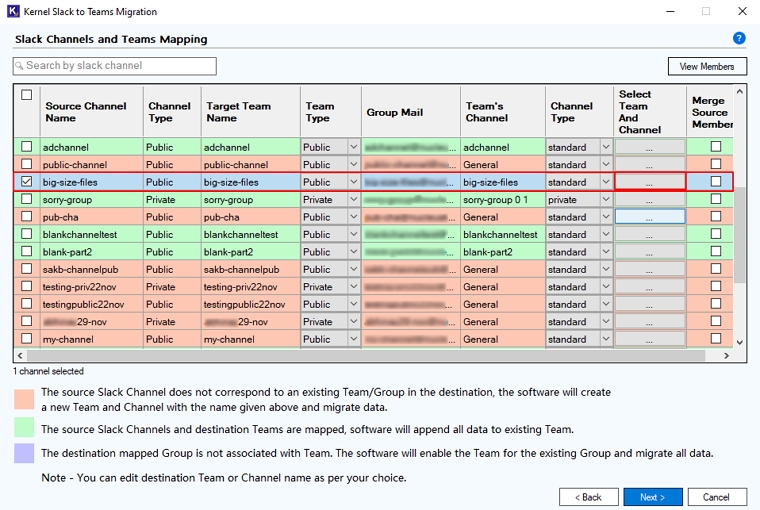760x510 pixels.
Task: Check the adchannel row checkbox
Action: click(x=27, y=146)
